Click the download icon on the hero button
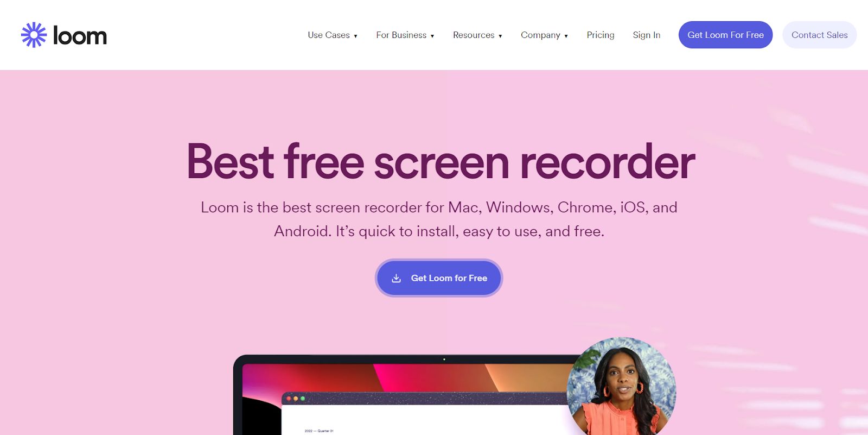 coord(397,278)
